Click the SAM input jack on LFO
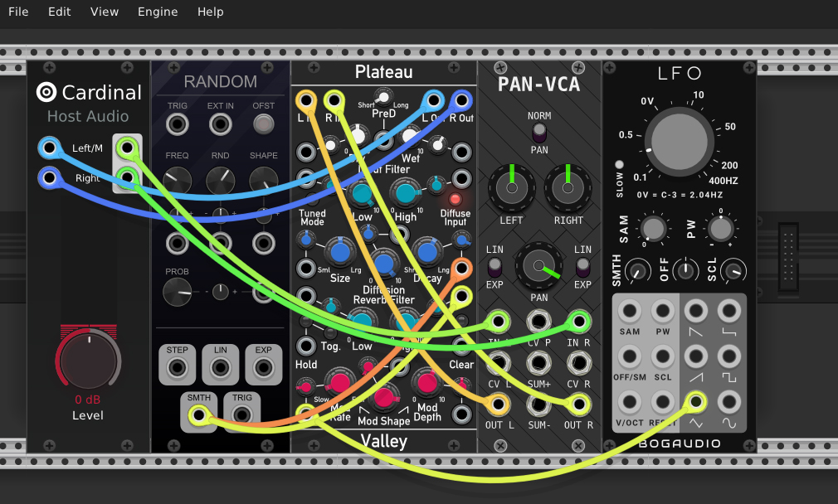Viewport: 838px width, 504px height. 630,312
